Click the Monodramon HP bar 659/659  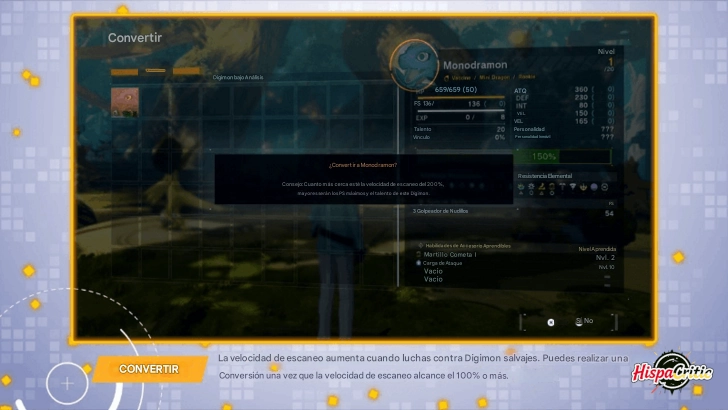coord(459,89)
